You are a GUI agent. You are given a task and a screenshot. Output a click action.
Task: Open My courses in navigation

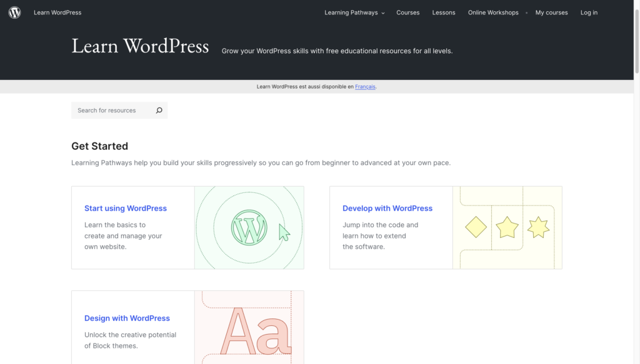tap(551, 12)
